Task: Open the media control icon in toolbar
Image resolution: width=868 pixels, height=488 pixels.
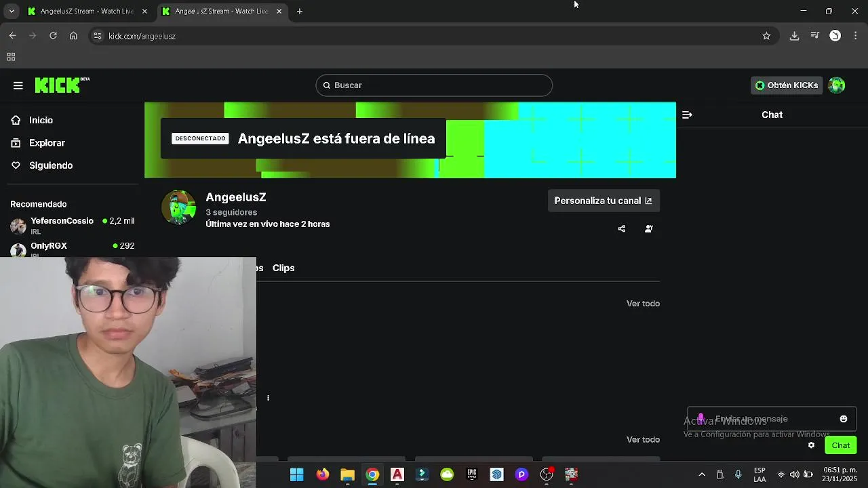Action: [x=815, y=36]
